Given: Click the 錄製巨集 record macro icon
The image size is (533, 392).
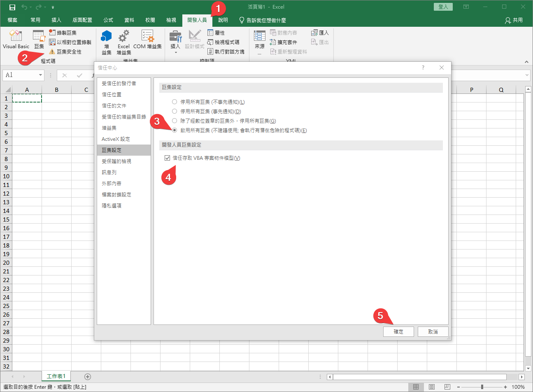Looking at the screenshot, I should 52,33.
